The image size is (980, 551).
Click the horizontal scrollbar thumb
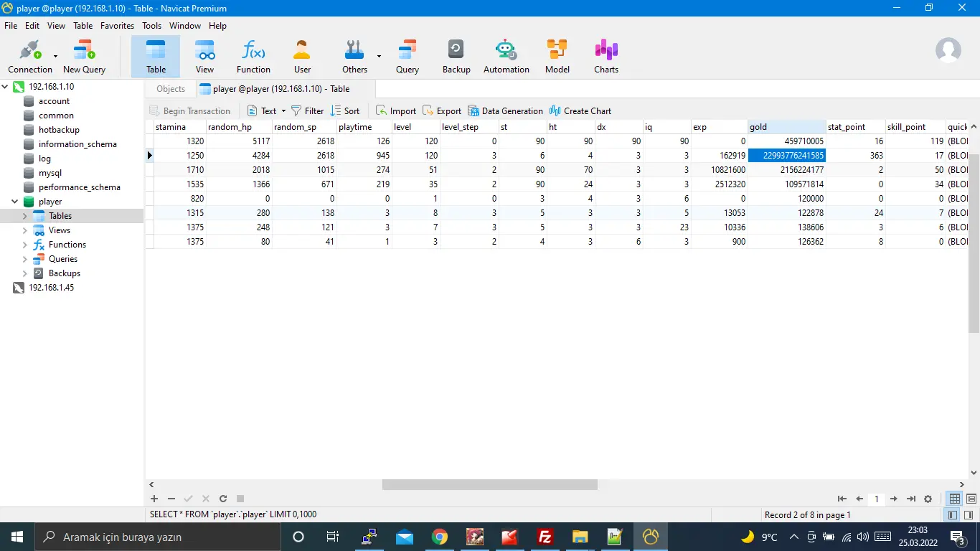pyautogui.click(x=489, y=484)
